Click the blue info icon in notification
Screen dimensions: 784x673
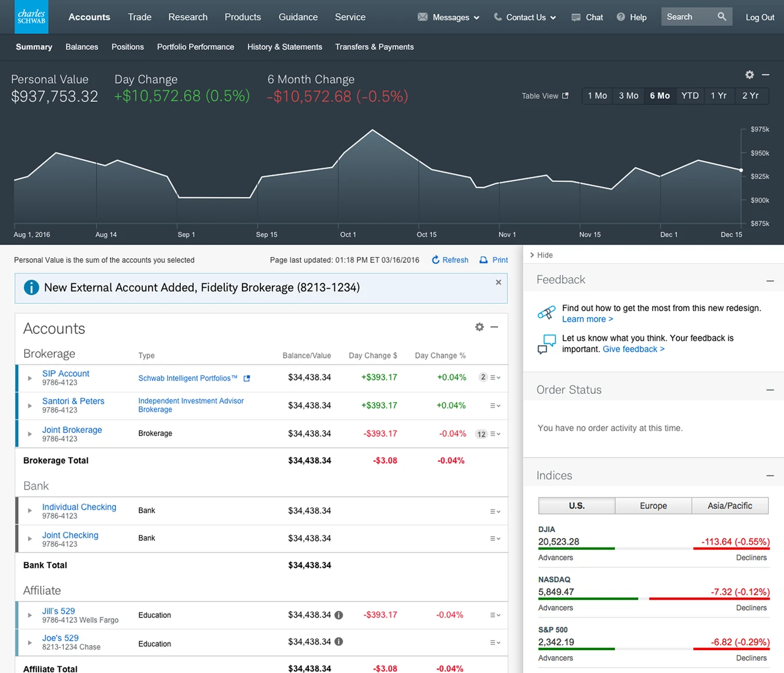pyautogui.click(x=31, y=288)
